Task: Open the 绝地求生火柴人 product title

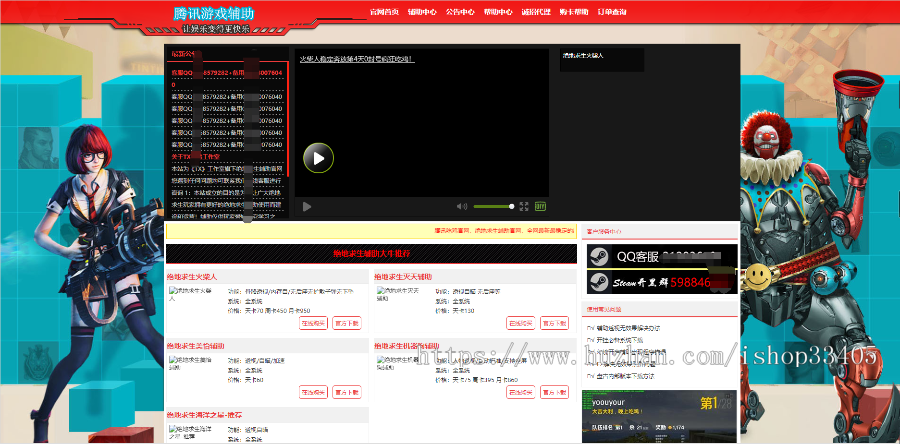Action: 192,276
